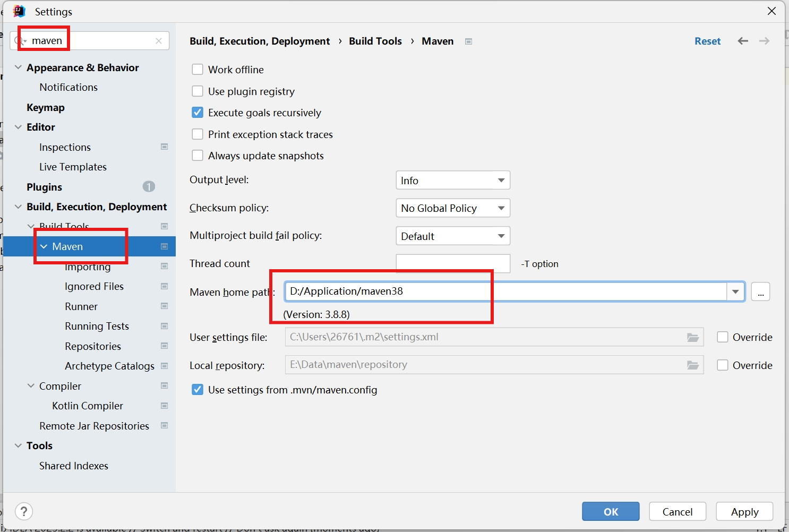Enable Use plugin registry checkbox

[198, 91]
